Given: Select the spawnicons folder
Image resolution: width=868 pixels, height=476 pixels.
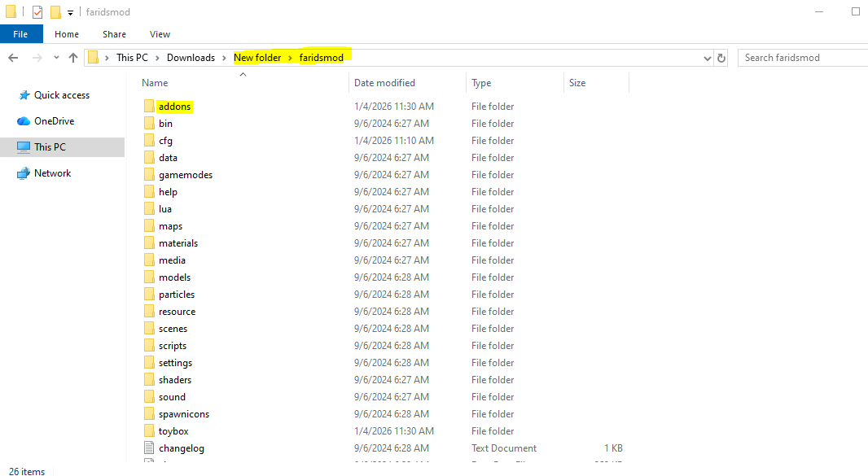Looking at the screenshot, I should point(183,413).
